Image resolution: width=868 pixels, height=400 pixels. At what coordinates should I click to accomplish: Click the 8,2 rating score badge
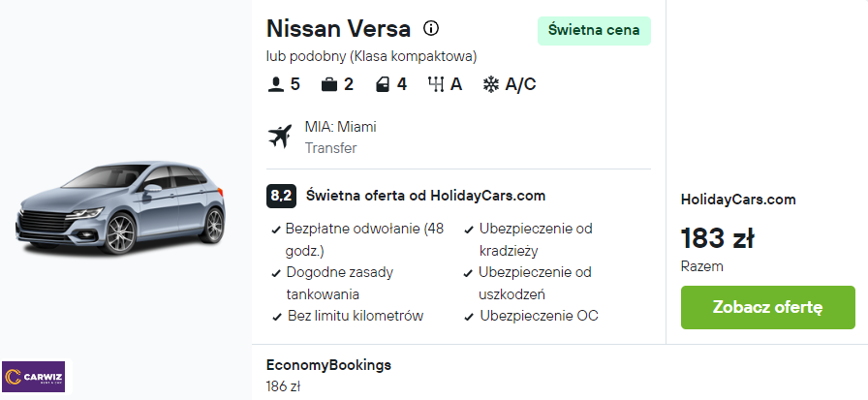click(281, 196)
